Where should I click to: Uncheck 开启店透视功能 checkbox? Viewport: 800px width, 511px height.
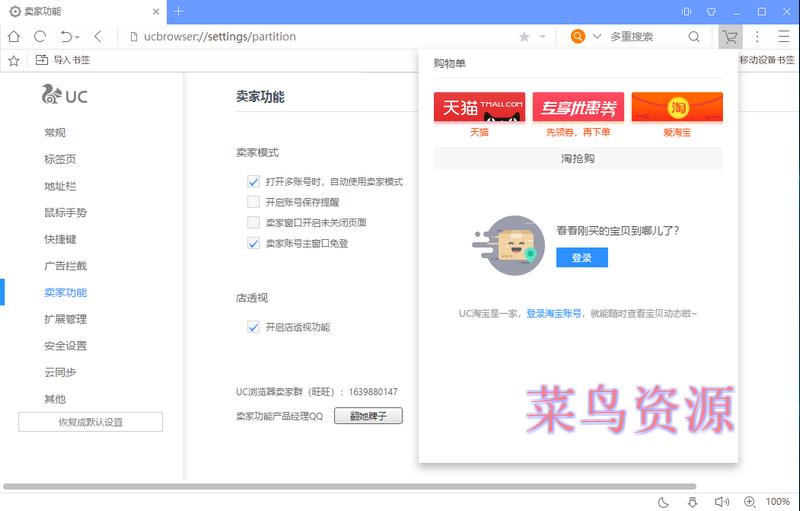pyautogui.click(x=253, y=327)
